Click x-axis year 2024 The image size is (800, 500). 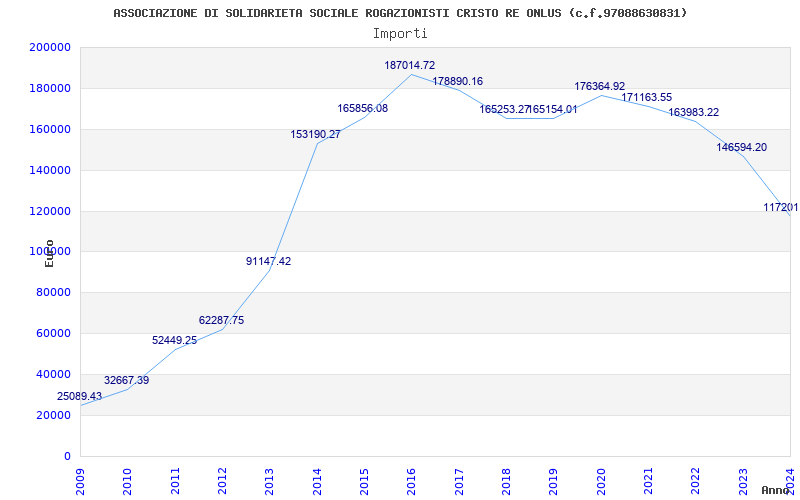(790, 481)
